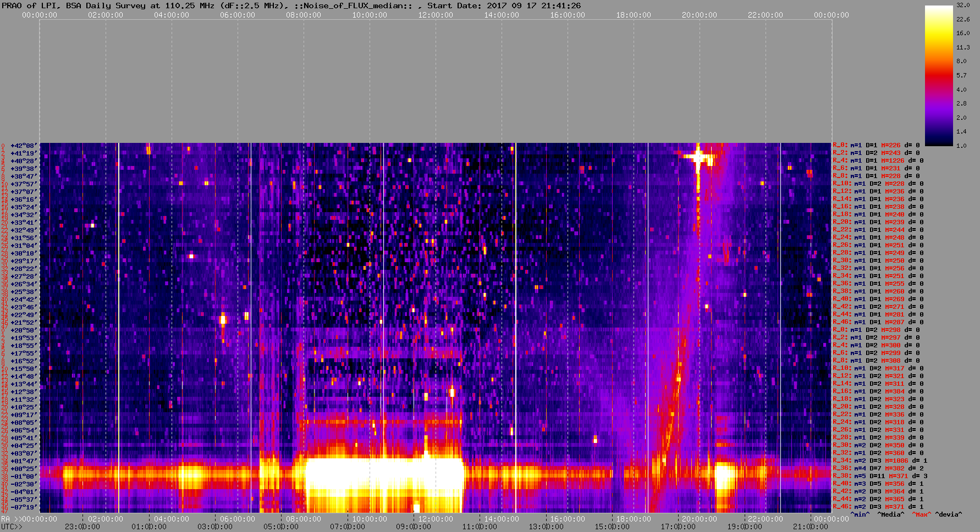Click the 16.0 color scale value

pyautogui.click(x=963, y=33)
